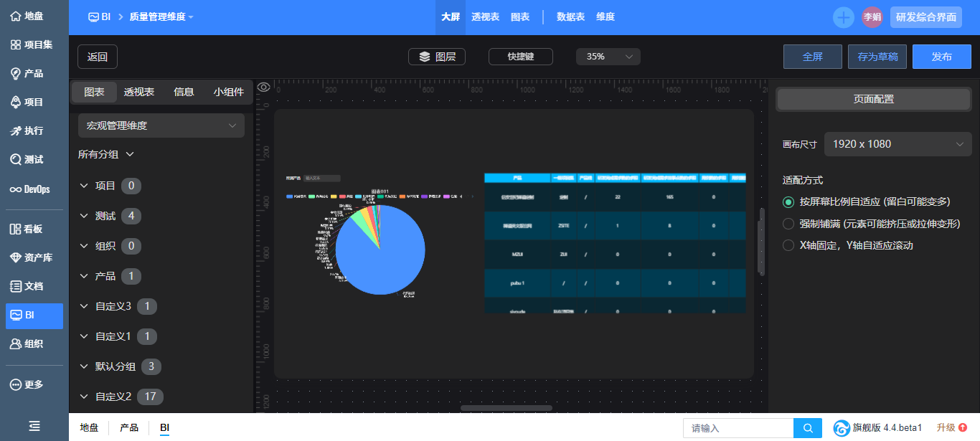This screenshot has height=441, width=980.
Task: Expand the 所有分组 group filter
Action: pos(106,154)
